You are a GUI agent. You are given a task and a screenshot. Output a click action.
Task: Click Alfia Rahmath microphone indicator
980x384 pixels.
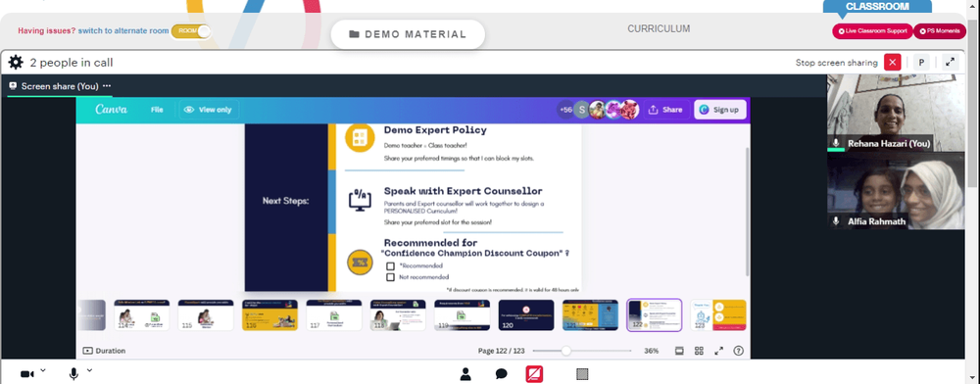[x=836, y=221]
